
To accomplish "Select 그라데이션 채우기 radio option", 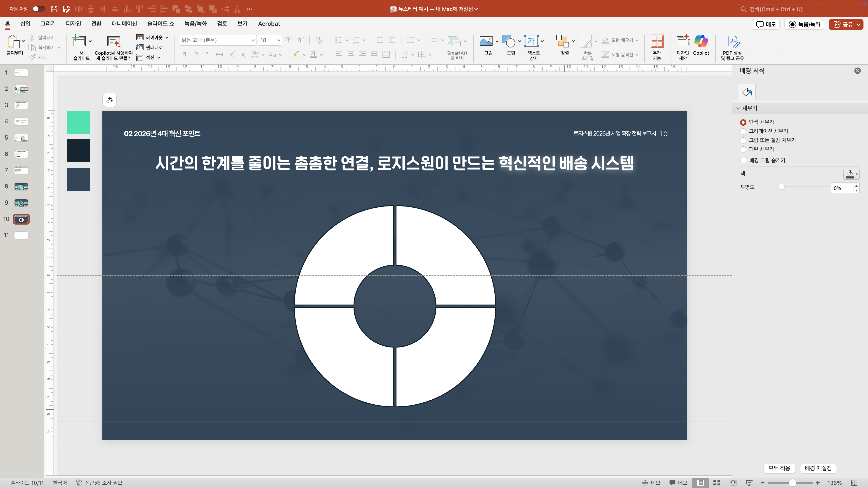I will coord(743,131).
